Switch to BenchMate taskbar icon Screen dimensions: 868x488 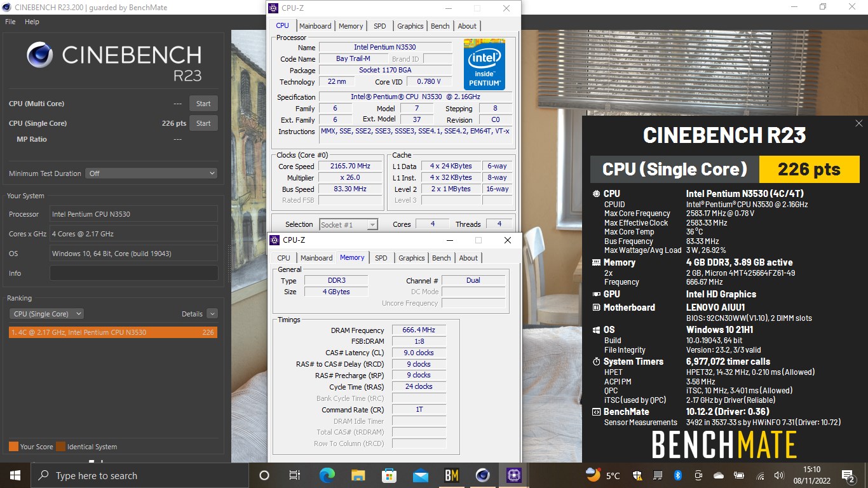[452, 475]
